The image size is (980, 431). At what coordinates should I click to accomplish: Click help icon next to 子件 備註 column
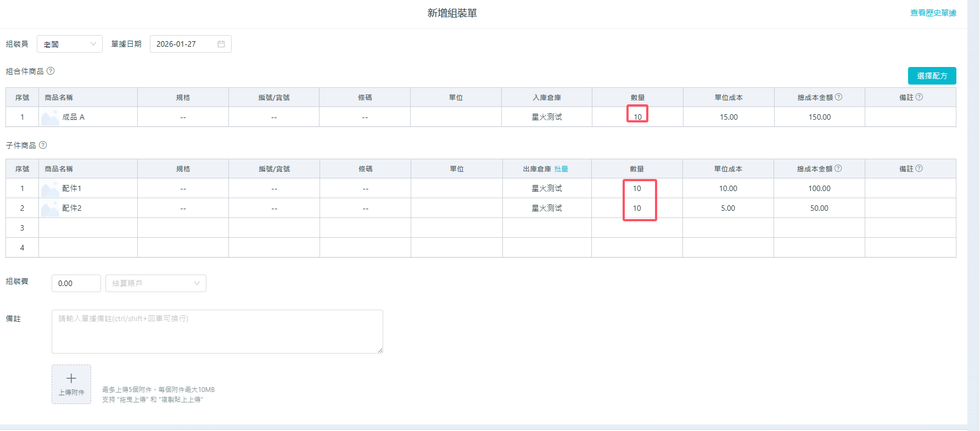(919, 169)
